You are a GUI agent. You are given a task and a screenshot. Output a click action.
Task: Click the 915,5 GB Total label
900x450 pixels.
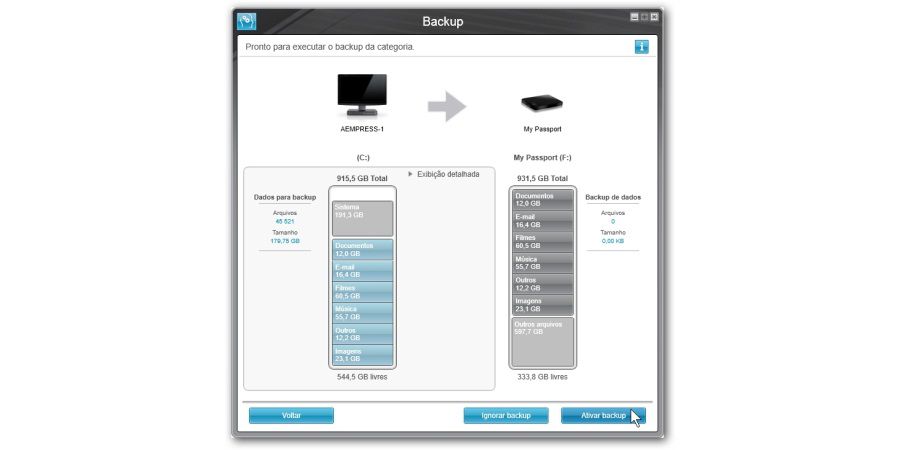click(x=362, y=179)
